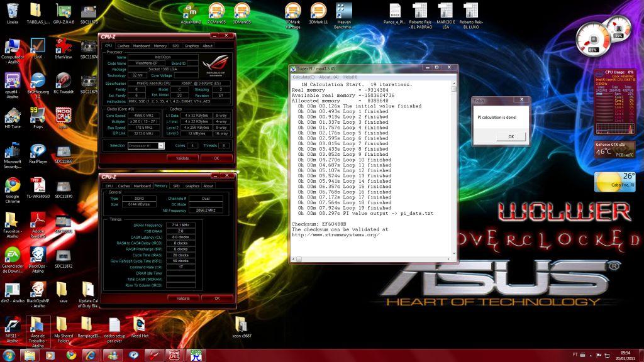Open the TL-WR340GD PDF file
Image resolution: width=644 pixels, height=362 pixels.
click(38, 188)
